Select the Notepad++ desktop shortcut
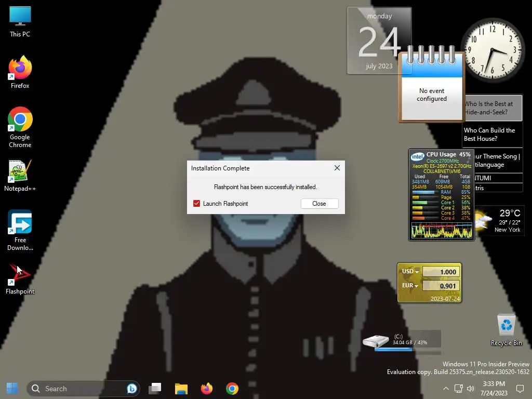The height and width of the screenshot is (399, 532). 20,176
